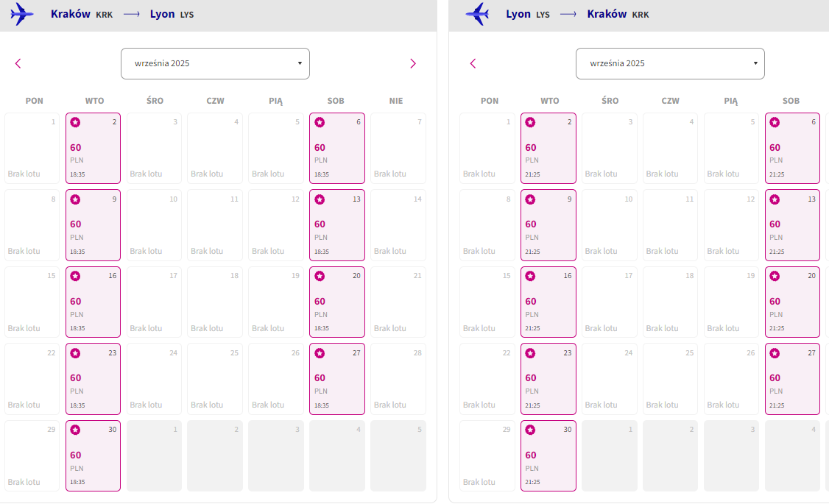Pick 23 September 21:25 flight from Lyon
This screenshot has width=829, height=504.
coord(548,379)
